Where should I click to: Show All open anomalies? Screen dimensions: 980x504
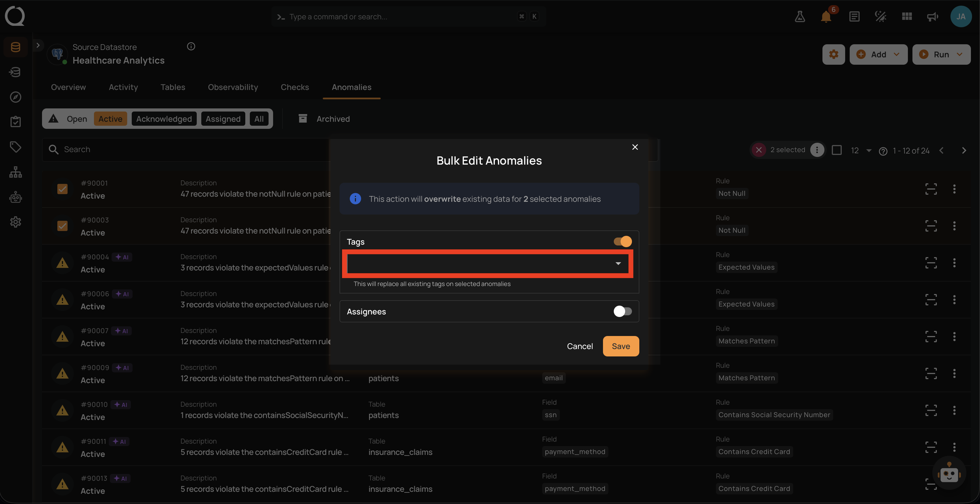click(x=259, y=119)
